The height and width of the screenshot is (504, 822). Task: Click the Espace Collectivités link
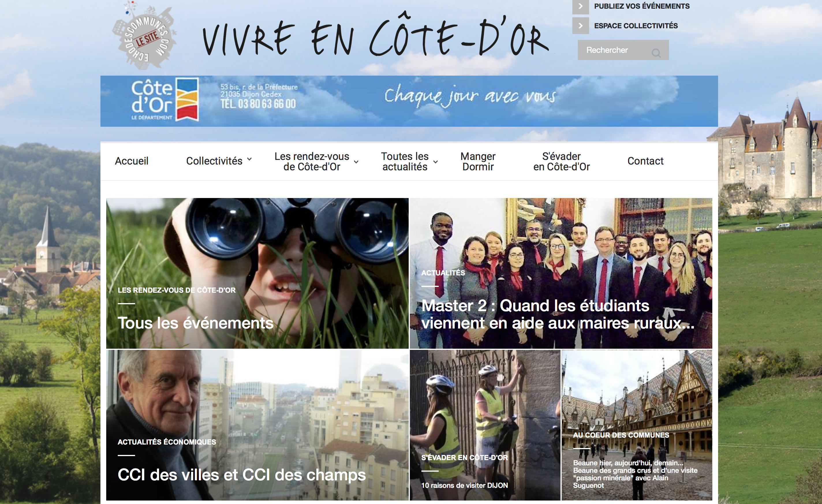coord(636,26)
